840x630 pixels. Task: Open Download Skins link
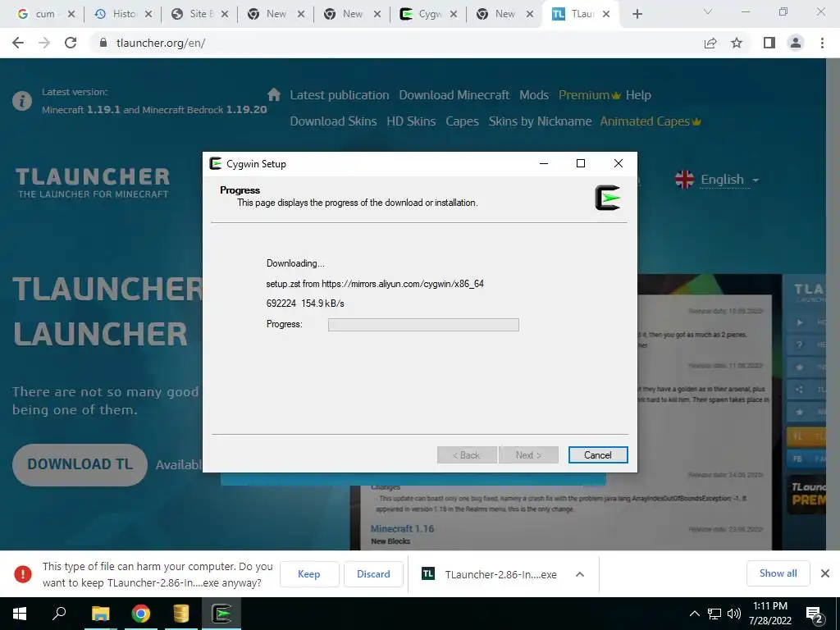333,121
